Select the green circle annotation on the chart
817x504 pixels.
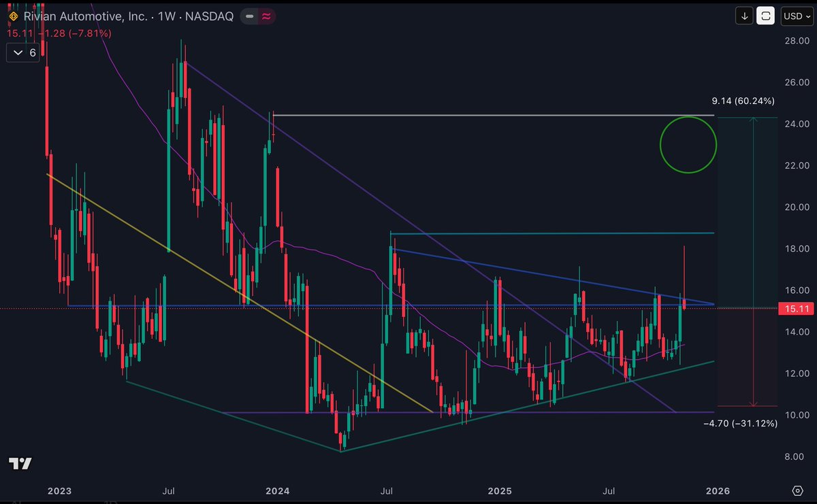pyautogui.click(x=688, y=145)
